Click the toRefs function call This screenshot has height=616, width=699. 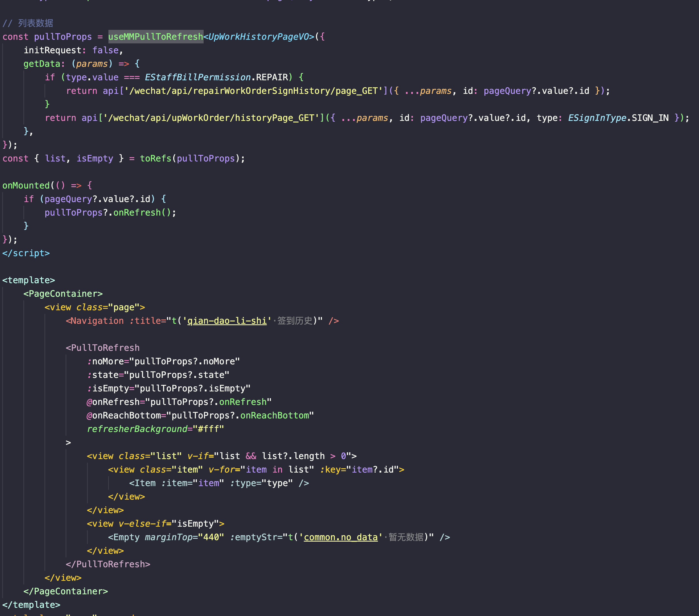(x=155, y=158)
